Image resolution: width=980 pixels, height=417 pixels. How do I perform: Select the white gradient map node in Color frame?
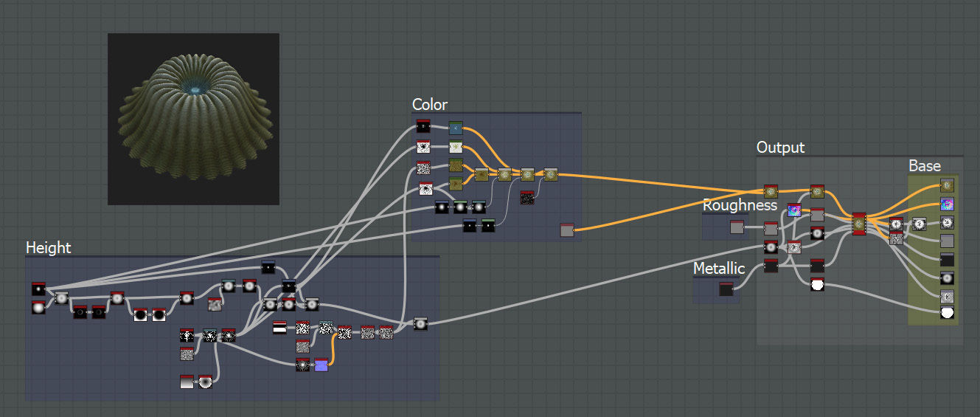(456, 146)
